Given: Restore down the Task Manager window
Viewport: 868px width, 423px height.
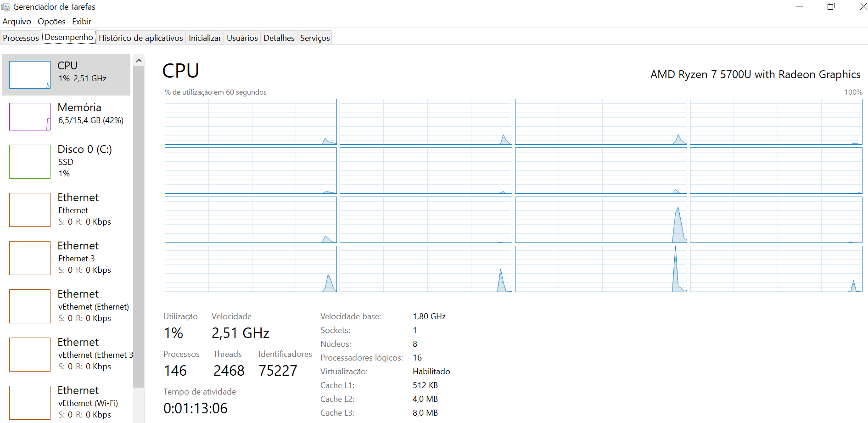Looking at the screenshot, I should (x=831, y=6).
